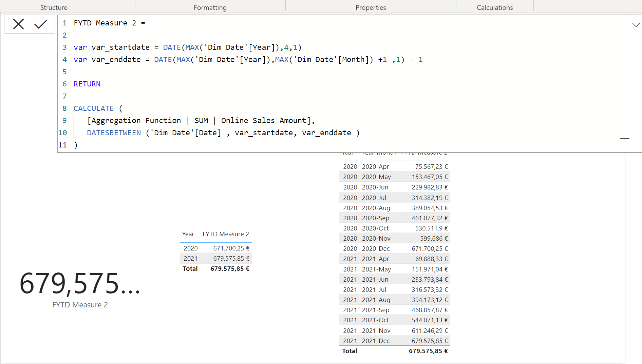Click the DATESBETWEEN function in the formula
The width and height of the screenshot is (642, 364).
point(114,133)
